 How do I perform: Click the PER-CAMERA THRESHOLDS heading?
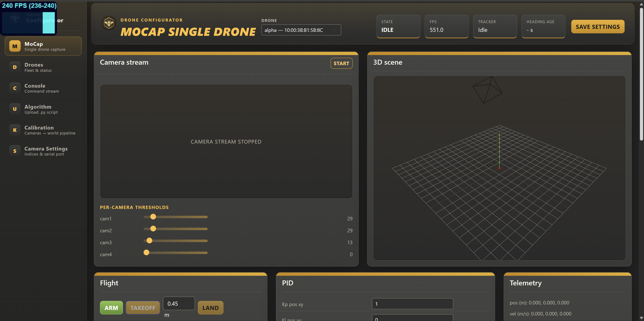(x=134, y=207)
